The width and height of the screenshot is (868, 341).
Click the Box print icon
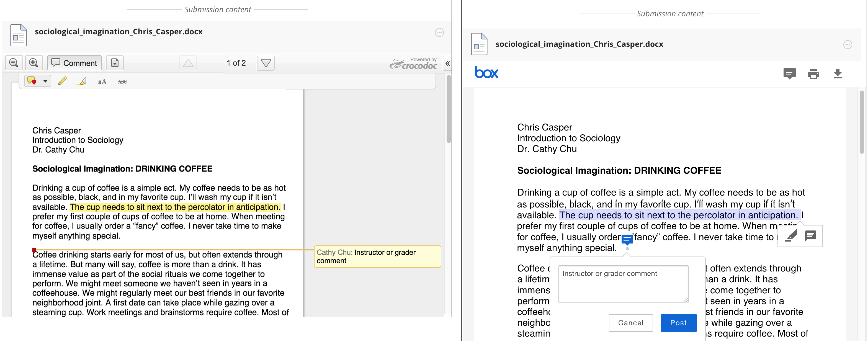point(813,73)
